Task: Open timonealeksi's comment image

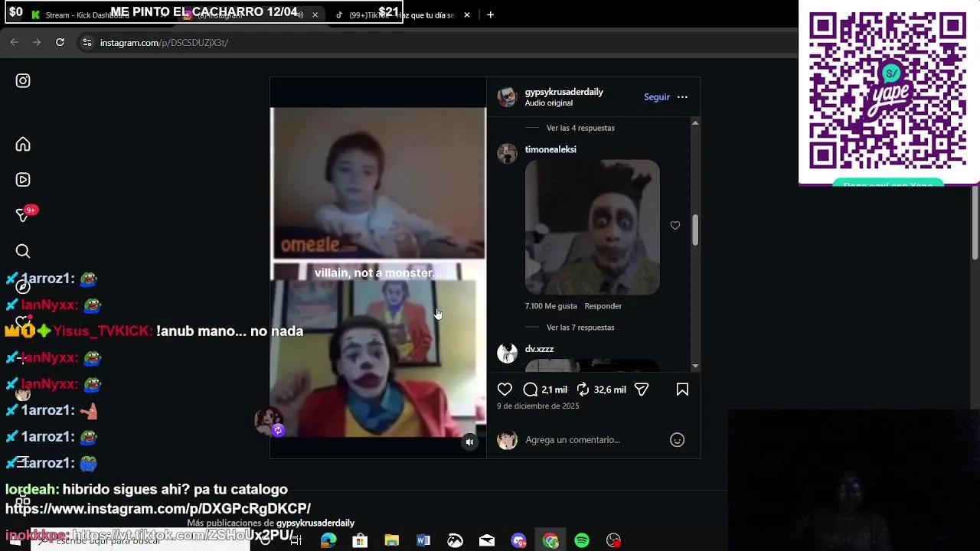Action: [x=592, y=227]
